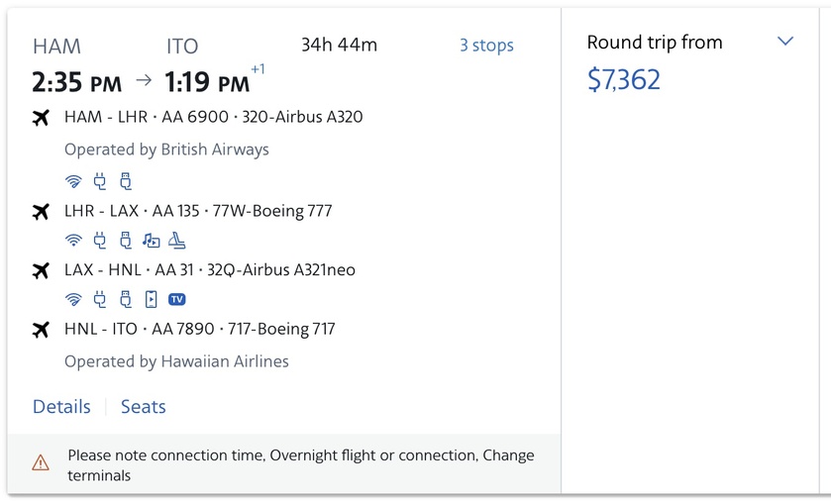The height and width of the screenshot is (504, 831).
Task: Click the in-flight entertainment icon under AA 135
Action: 151,241
